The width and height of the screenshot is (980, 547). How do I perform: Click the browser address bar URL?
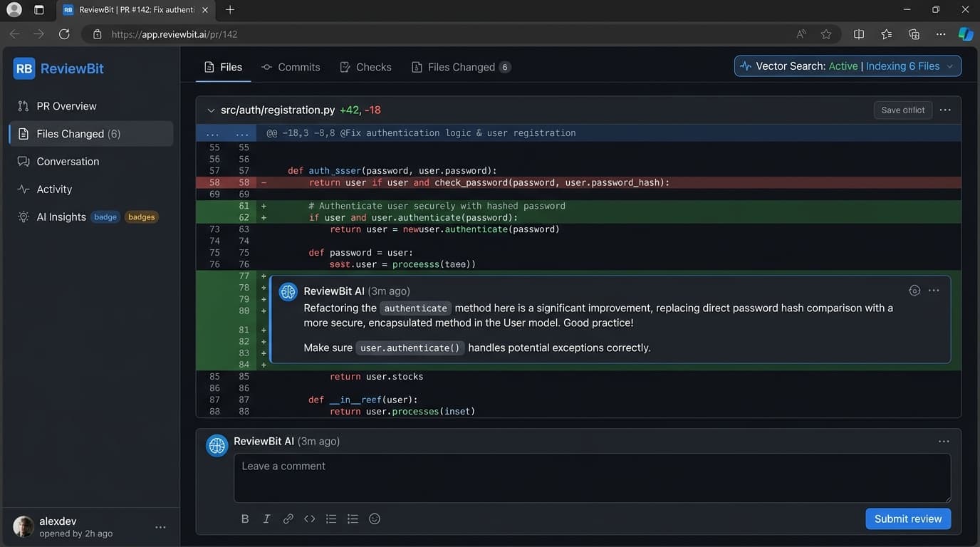[174, 34]
